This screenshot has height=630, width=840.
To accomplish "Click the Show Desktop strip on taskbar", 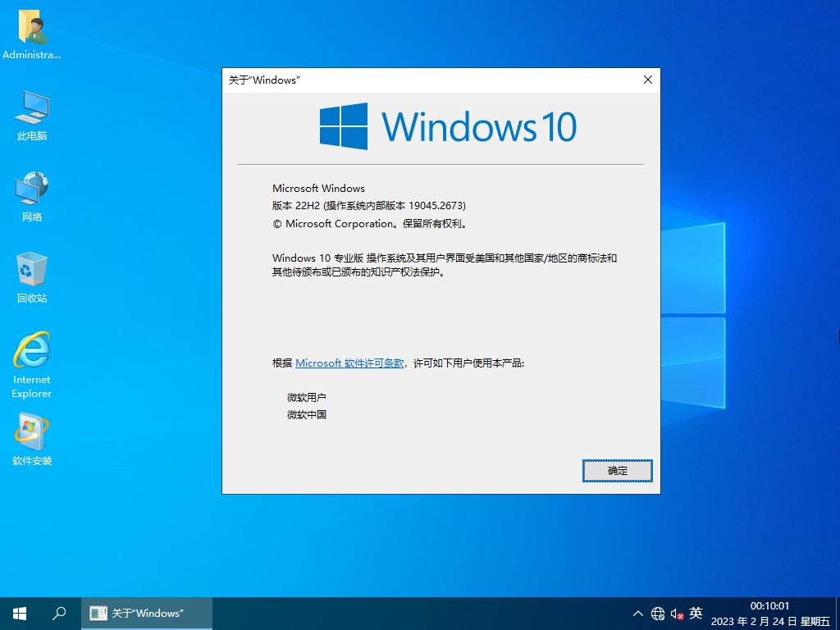I will pos(837,614).
